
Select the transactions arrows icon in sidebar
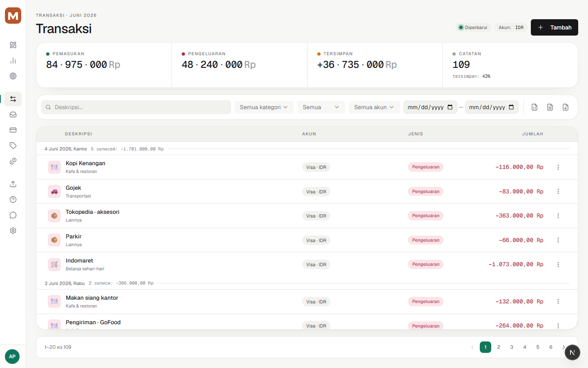[x=13, y=99]
